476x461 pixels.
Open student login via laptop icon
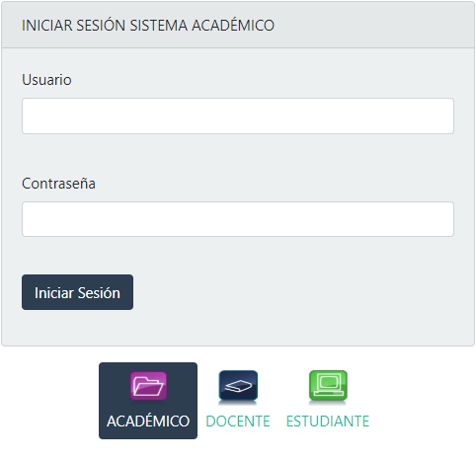point(328,386)
